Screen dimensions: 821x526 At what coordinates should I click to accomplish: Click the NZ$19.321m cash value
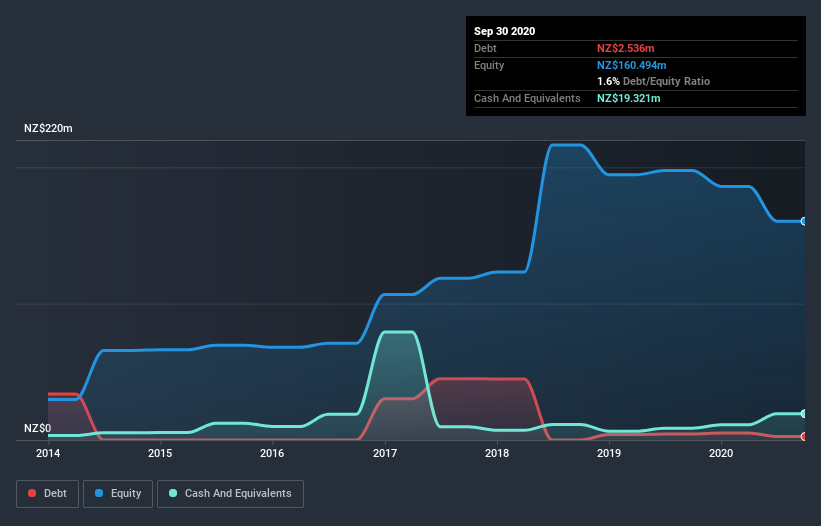[628, 98]
